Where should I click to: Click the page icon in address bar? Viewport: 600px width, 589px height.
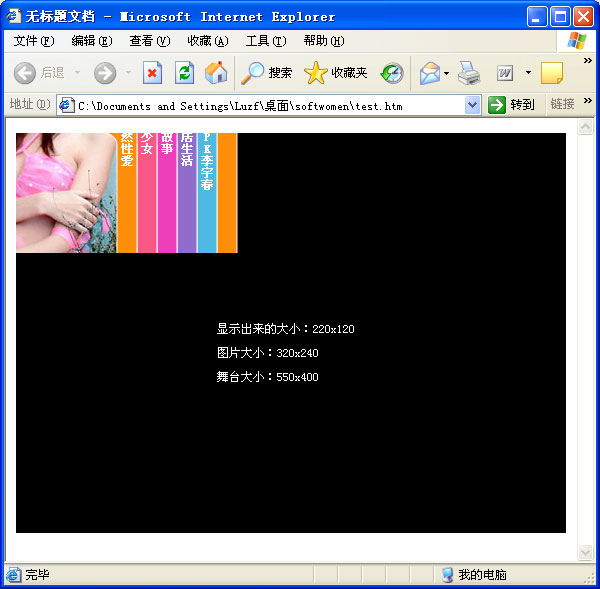pyautogui.click(x=67, y=105)
